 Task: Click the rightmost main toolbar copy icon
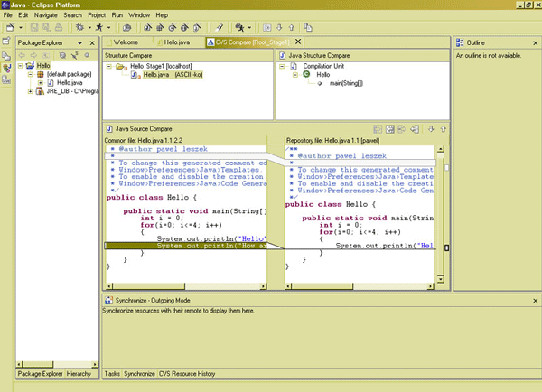click(x=308, y=28)
